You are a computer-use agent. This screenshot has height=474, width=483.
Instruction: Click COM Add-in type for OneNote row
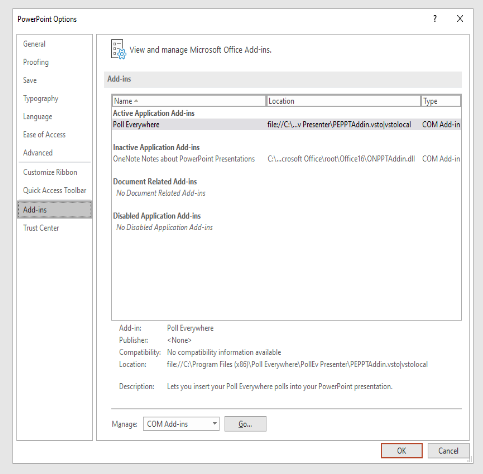(441, 159)
